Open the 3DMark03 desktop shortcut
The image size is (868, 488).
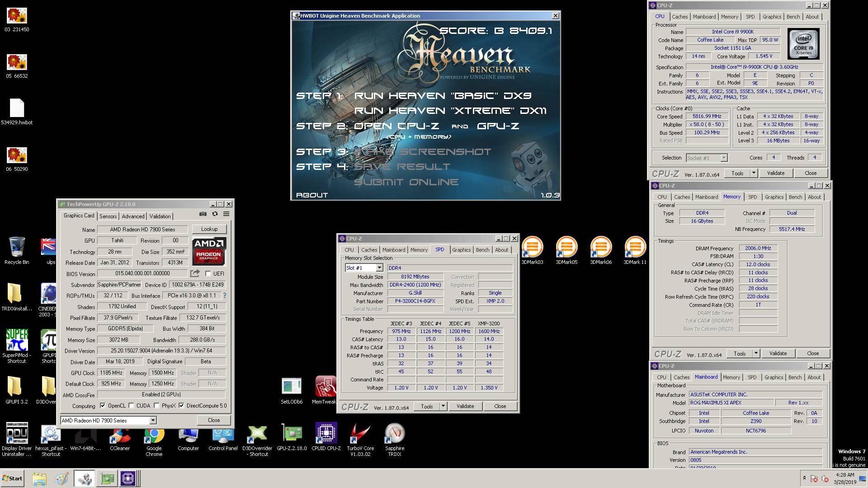[x=532, y=250]
